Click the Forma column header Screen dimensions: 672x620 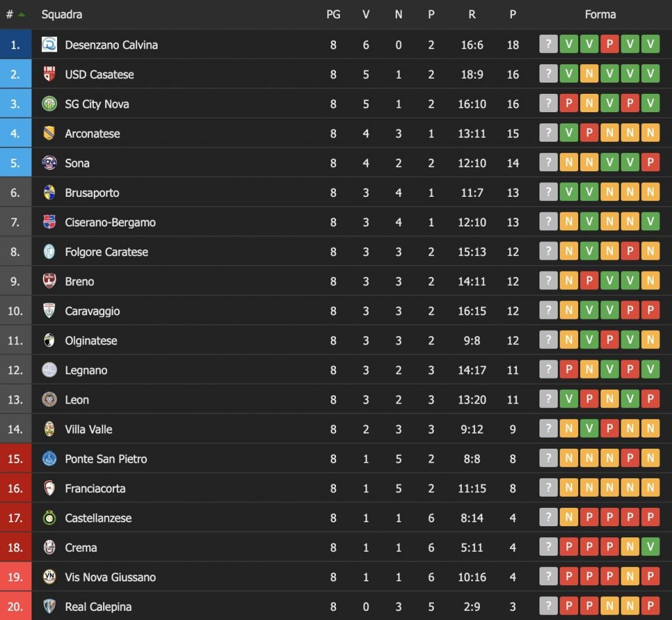600,14
